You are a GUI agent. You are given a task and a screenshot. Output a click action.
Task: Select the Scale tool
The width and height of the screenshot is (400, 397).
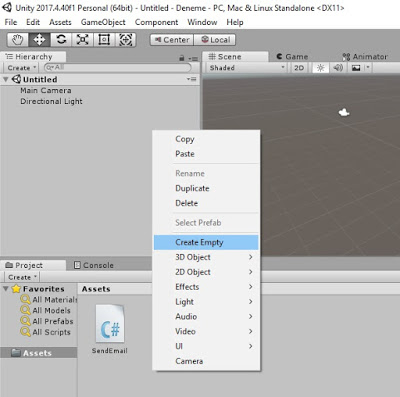point(83,40)
